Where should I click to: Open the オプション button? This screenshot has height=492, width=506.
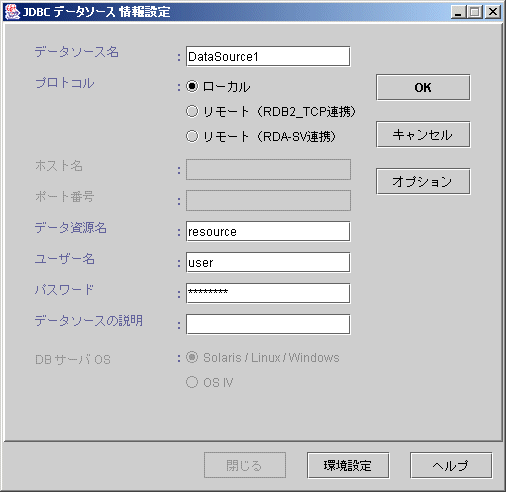423,181
